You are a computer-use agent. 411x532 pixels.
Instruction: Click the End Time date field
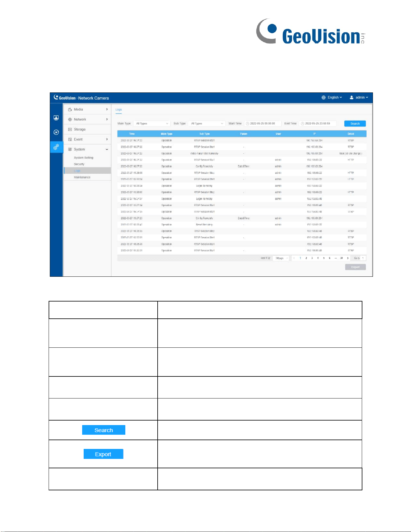tap(317, 124)
